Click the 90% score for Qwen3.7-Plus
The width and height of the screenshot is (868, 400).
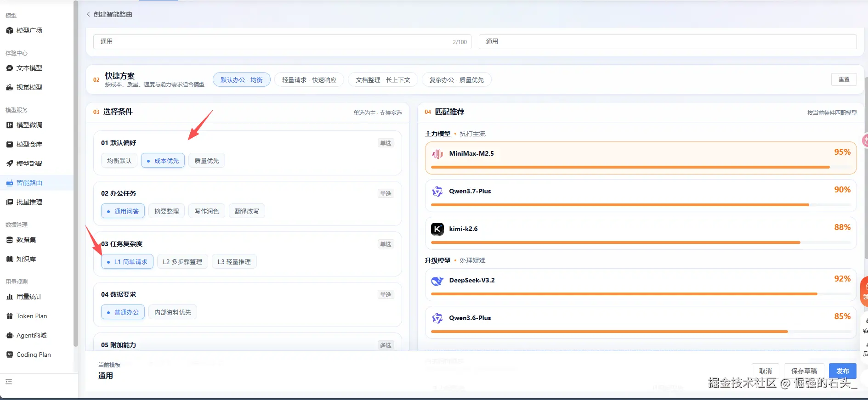[x=842, y=190]
